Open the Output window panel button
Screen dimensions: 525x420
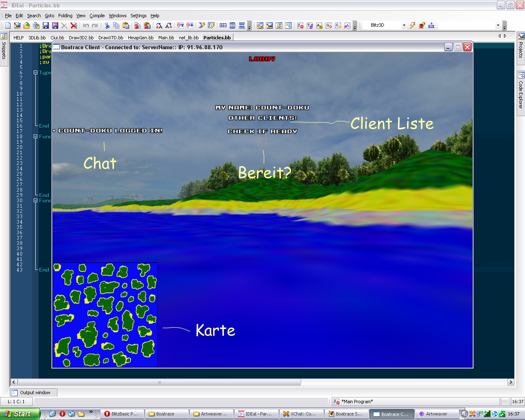(x=34, y=393)
